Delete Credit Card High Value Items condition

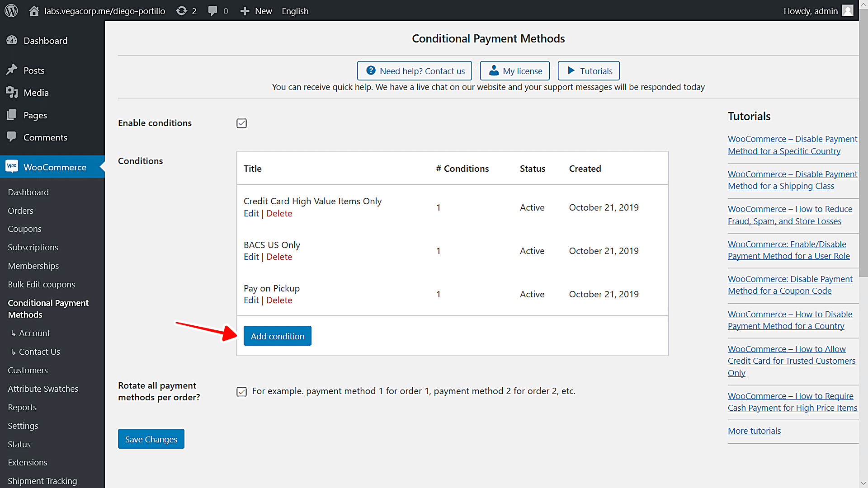click(x=279, y=213)
